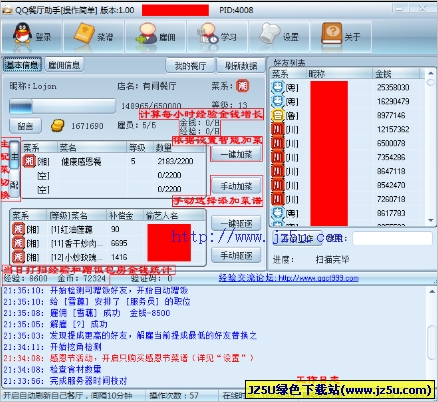Switch to the 基本信息 tab

(22, 65)
